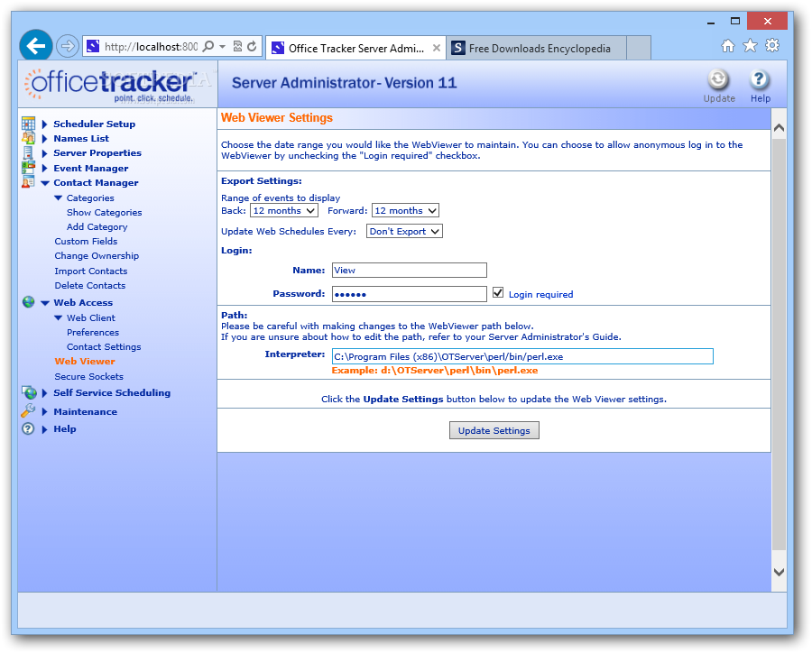Open browser Home icon
812x653 pixels.
[x=727, y=46]
